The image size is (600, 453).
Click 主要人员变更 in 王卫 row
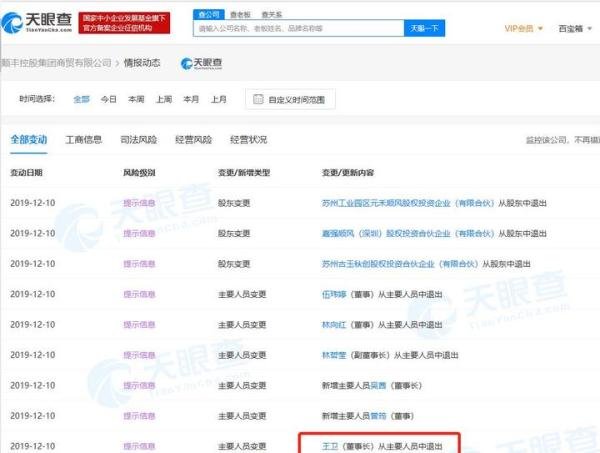pyautogui.click(x=242, y=446)
